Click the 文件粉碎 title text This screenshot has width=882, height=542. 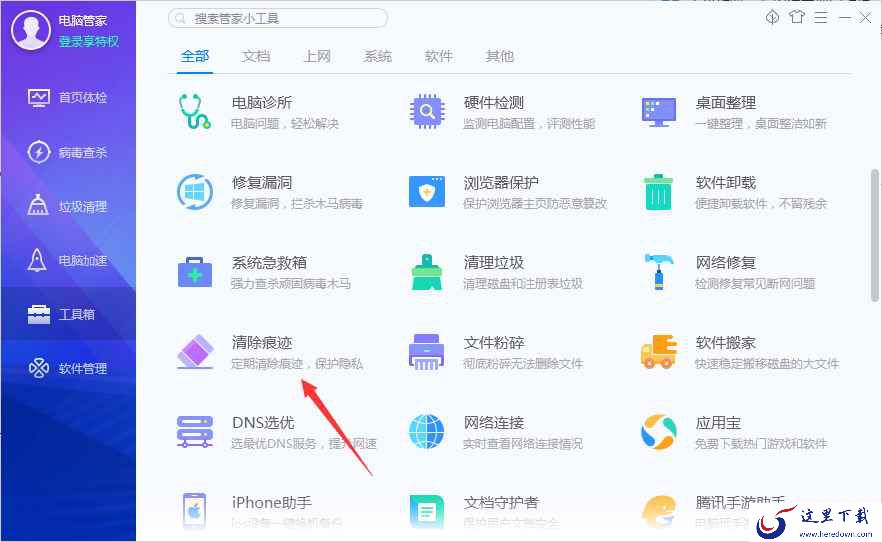pyautogui.click(x=494, y=342)
